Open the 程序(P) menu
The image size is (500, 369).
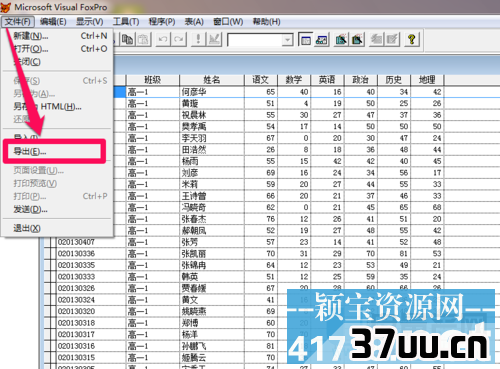coord(162,22)
